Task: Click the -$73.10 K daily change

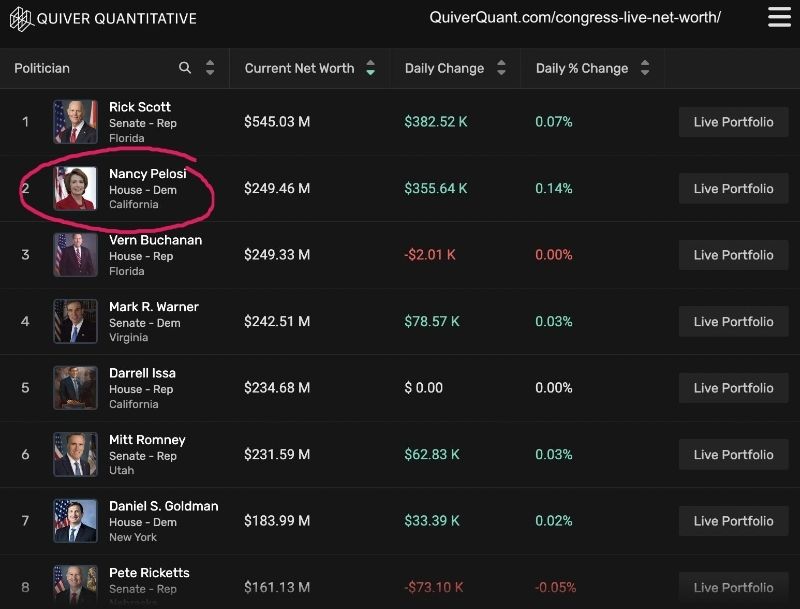Action: 434,588
